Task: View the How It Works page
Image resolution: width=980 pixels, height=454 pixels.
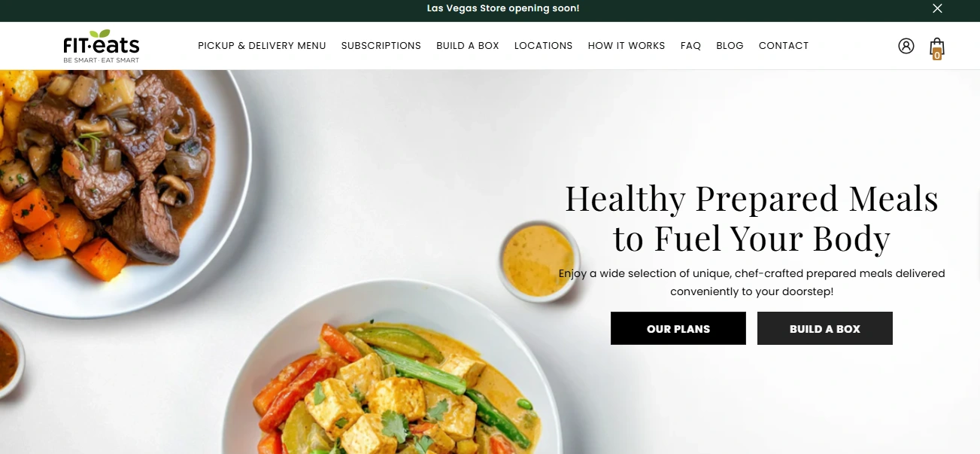Action: (x=627, y=46)
